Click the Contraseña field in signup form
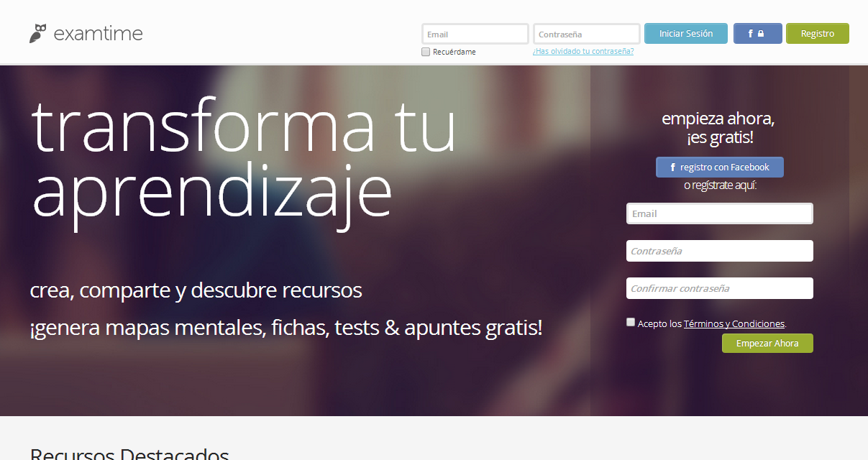The image size is (868, 460). click(x=719, y=251)
